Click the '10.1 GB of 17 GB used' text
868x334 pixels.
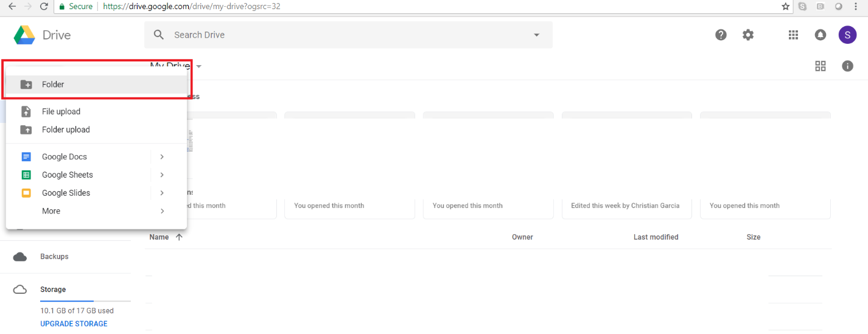tap(77, 311)
